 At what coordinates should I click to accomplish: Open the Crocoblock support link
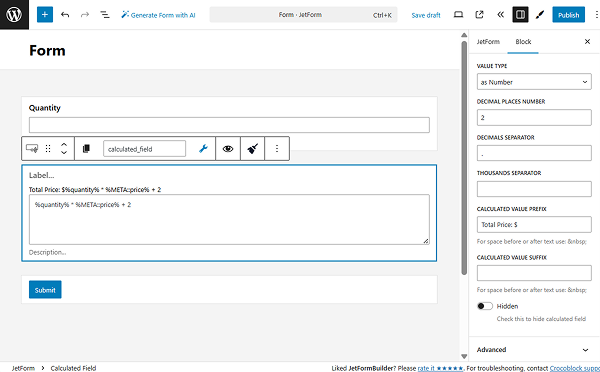click(x=575, y=368)
